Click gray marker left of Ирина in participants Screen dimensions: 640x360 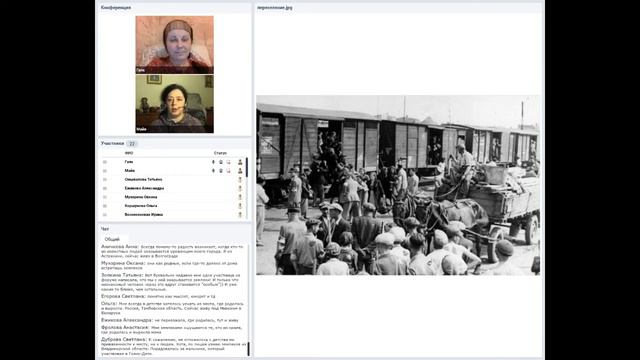click(105, 214)
